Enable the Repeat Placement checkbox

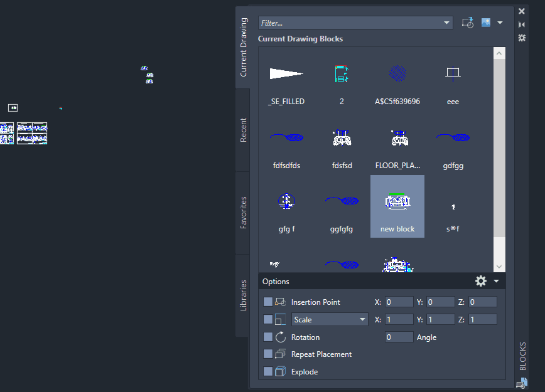(268, 354)
